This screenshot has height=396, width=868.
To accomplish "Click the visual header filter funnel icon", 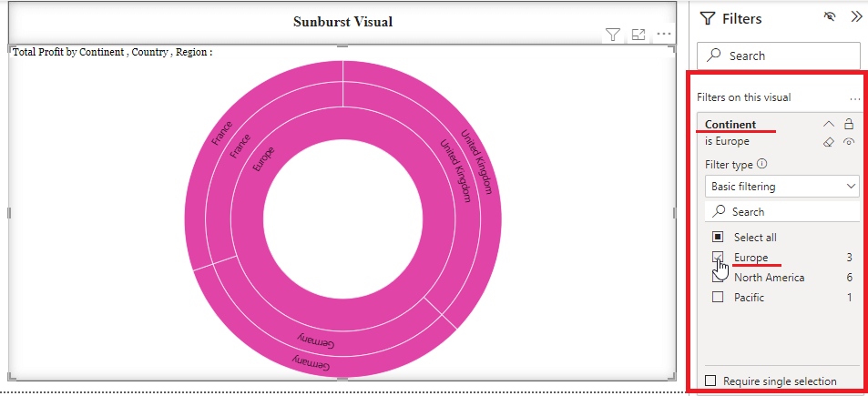I will tap(612, 35).
